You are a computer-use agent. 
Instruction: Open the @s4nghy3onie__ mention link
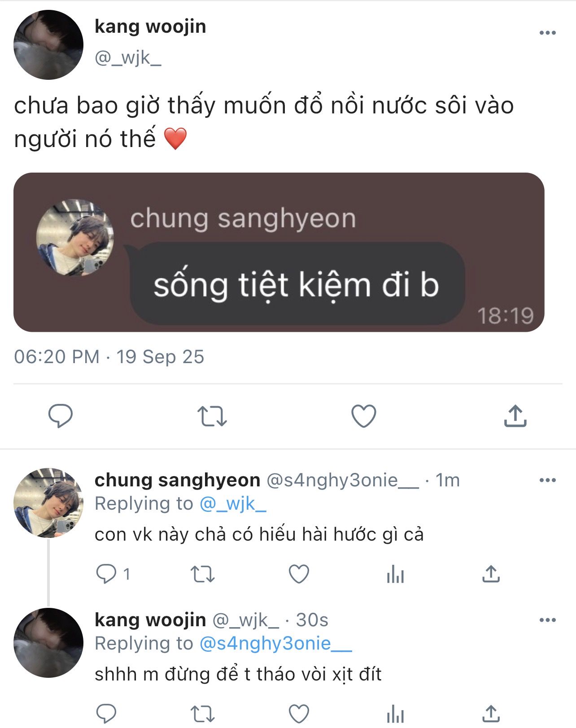275,644
